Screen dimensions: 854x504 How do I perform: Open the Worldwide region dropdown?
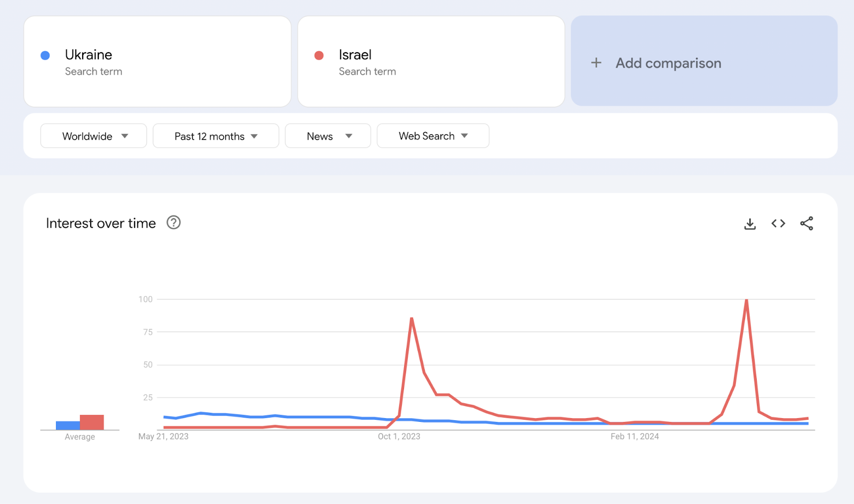(93, 136)
